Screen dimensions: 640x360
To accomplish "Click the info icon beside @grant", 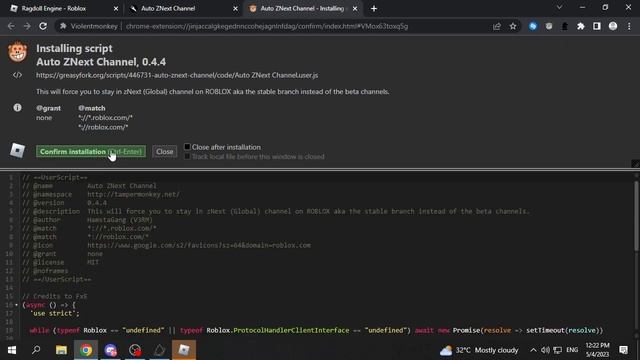I will tap(17, 108).
